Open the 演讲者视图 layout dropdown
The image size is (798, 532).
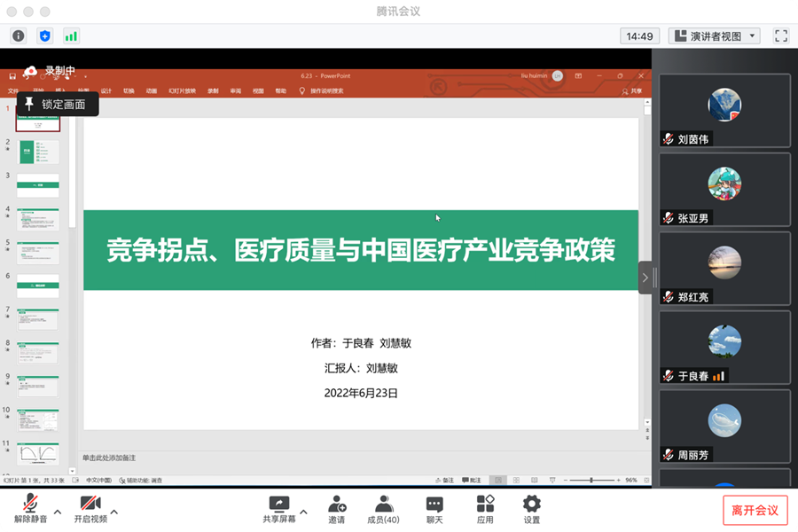point(716,36)
